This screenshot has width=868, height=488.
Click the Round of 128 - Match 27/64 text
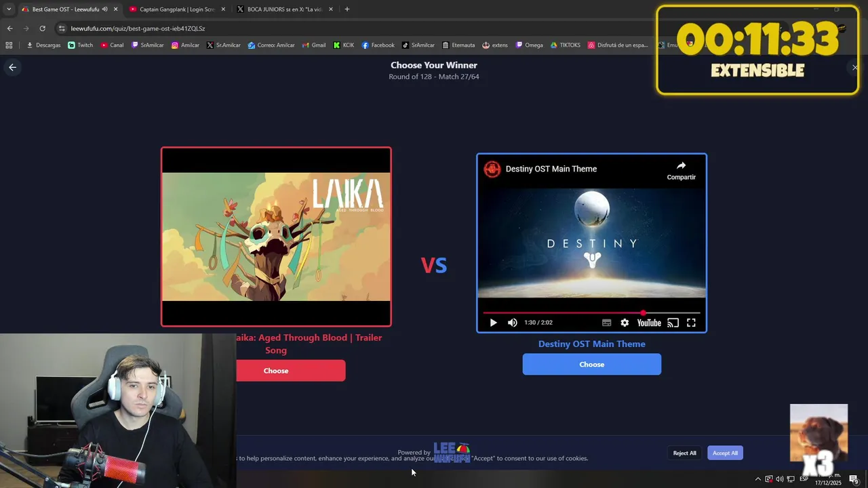(434, 77)
